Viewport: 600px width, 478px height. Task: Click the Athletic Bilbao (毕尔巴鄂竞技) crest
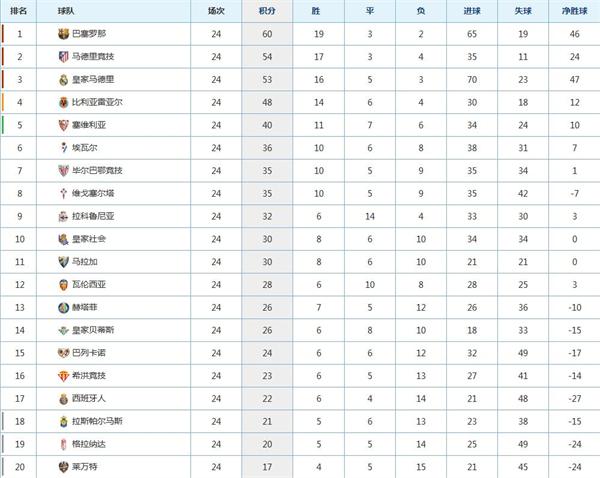(x=64, y=170)
